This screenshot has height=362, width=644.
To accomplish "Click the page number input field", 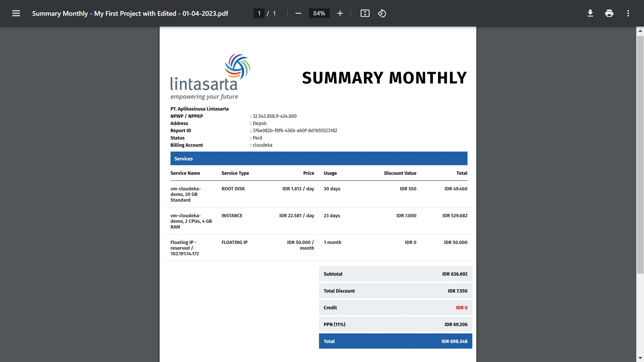I will (259, 13).
